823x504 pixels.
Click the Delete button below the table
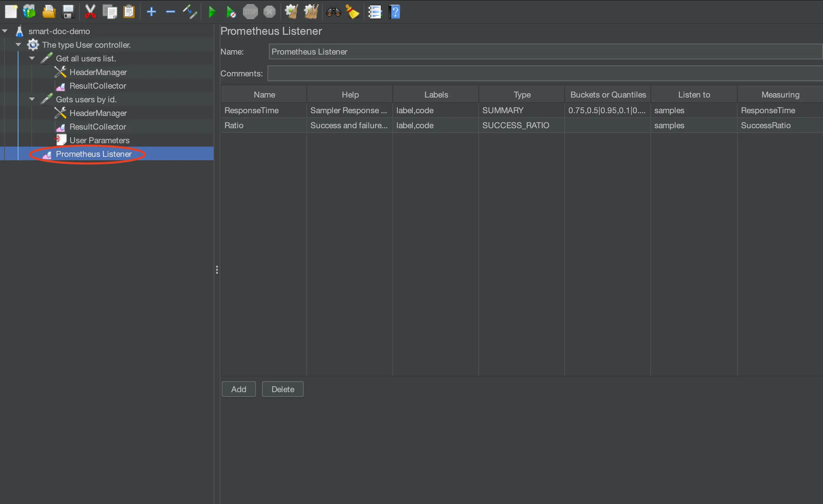pos(283,389)
